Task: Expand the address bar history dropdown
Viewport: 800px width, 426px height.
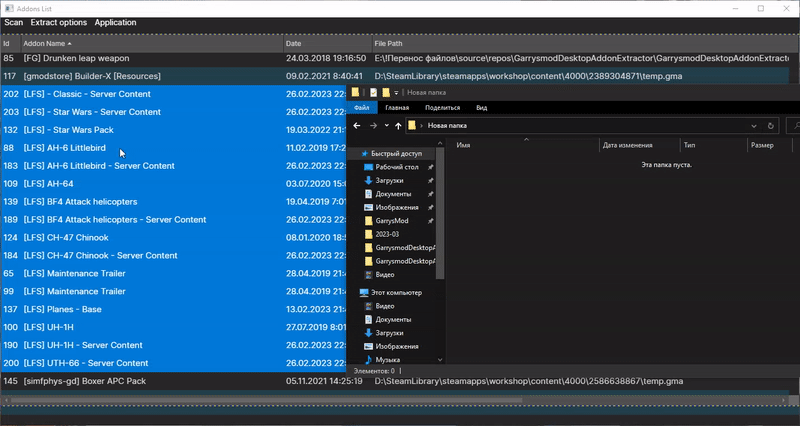Action: pos(754,126)
